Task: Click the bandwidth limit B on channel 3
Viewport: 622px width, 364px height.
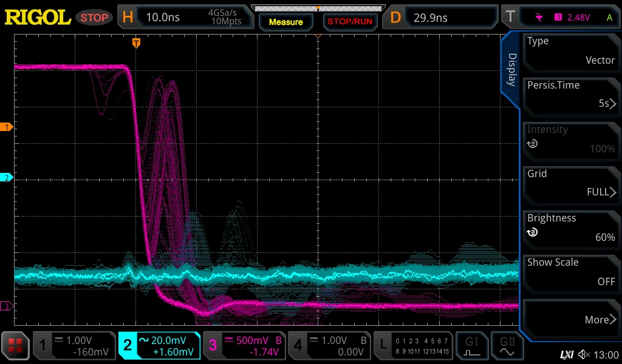Action: [x=278, y=340]
